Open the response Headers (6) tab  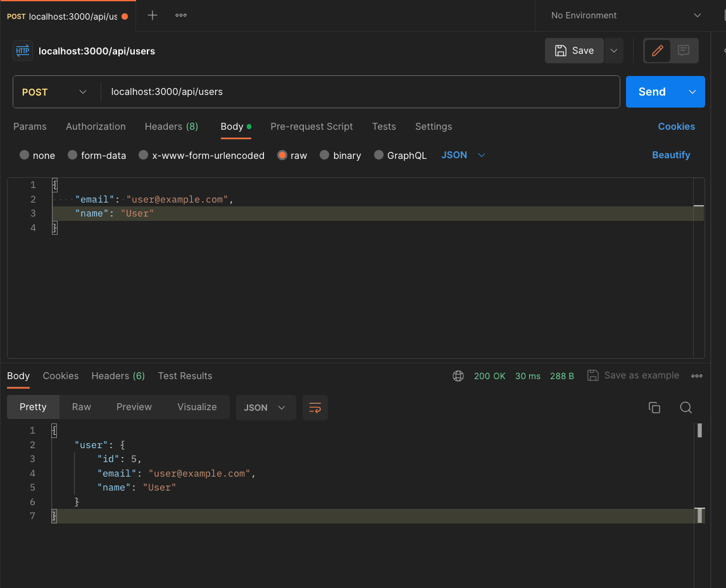(x=118, y=376)
